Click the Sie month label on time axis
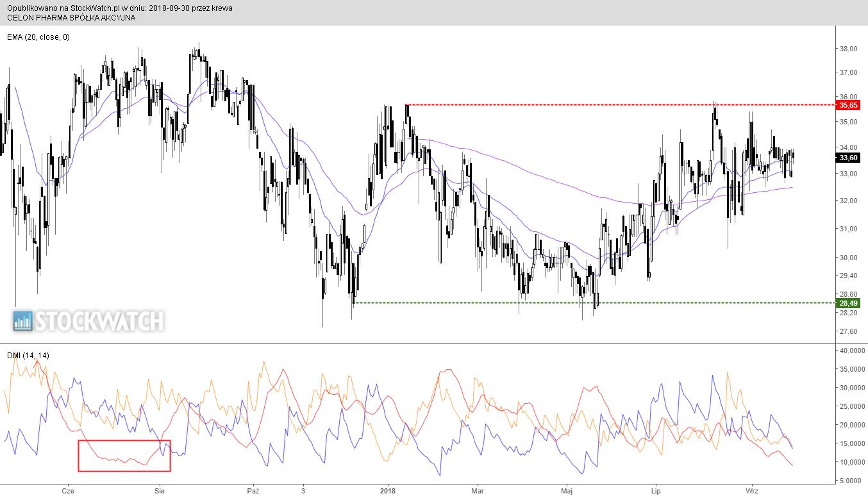 pos(160,491)
